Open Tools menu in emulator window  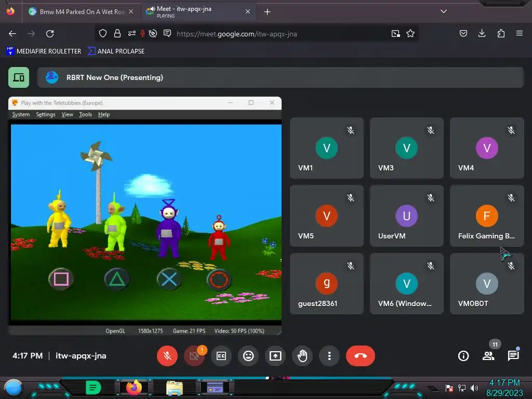pos(86,115)
